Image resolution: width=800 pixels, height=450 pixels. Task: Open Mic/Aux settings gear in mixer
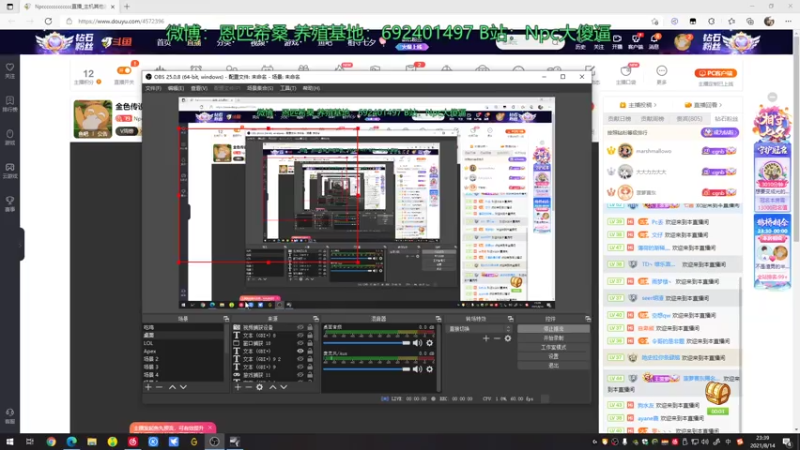[x=430, y=369]
